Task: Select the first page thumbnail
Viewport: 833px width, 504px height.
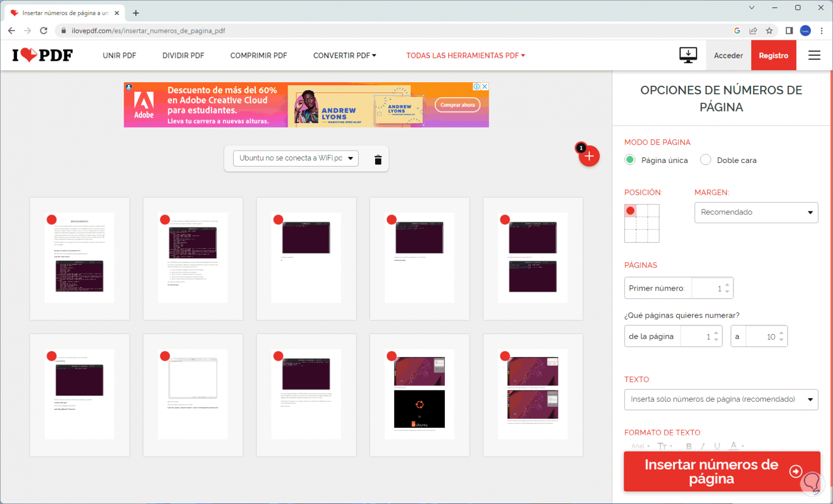Action: pyautogui.click(x=80, y=258)
